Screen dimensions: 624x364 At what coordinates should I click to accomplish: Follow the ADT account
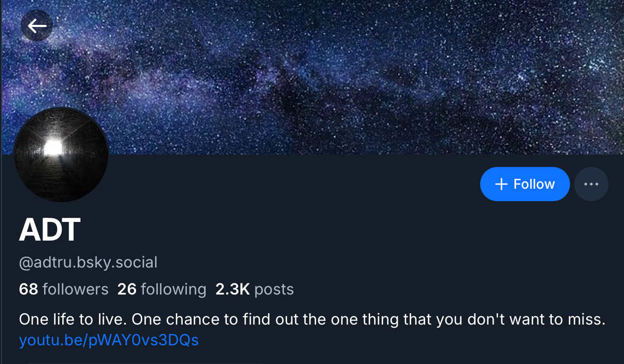tap(525, 184)
